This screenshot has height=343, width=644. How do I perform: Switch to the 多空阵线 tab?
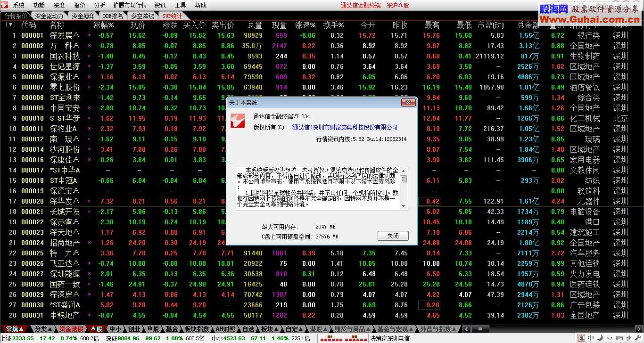tap(143, 16)
